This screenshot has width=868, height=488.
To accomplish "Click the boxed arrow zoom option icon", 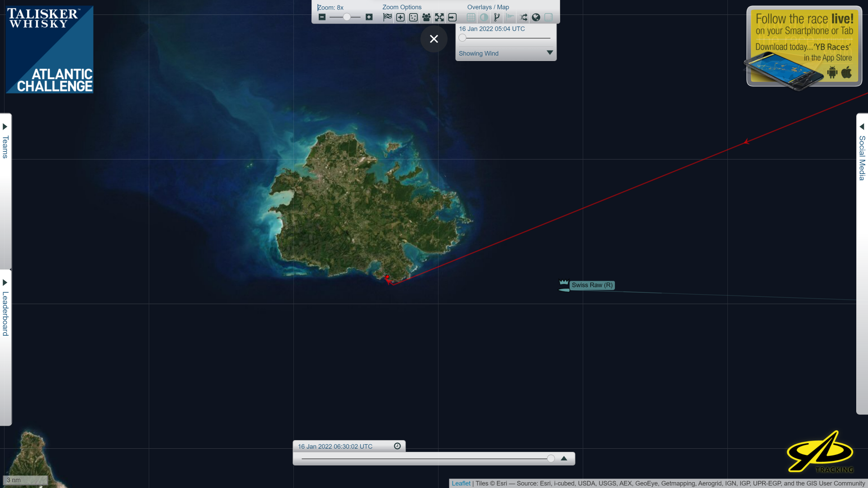I will click(453, 17).
